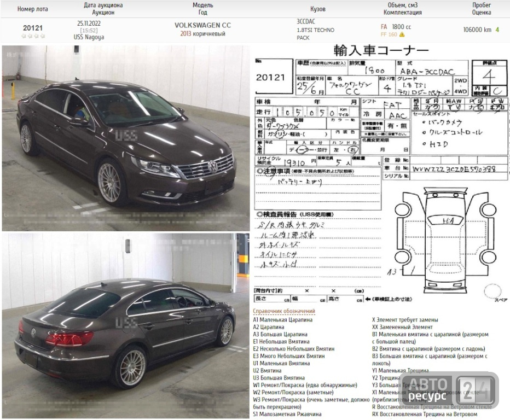The image size is (510, 420).
Task: Click the 'Модель Год' column header
Action: tap(202, 9)
